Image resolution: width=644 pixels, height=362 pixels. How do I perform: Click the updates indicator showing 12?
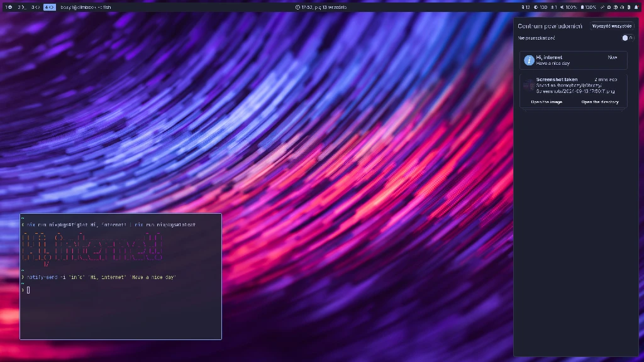tap(525, 7)
